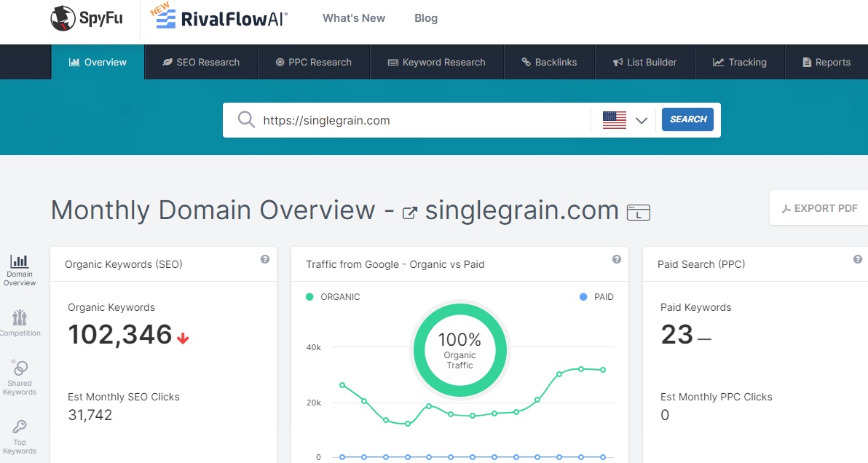Go to the Blog link
Screen dimensions: 868x463
pyautogui.click(x=426, y=18)
